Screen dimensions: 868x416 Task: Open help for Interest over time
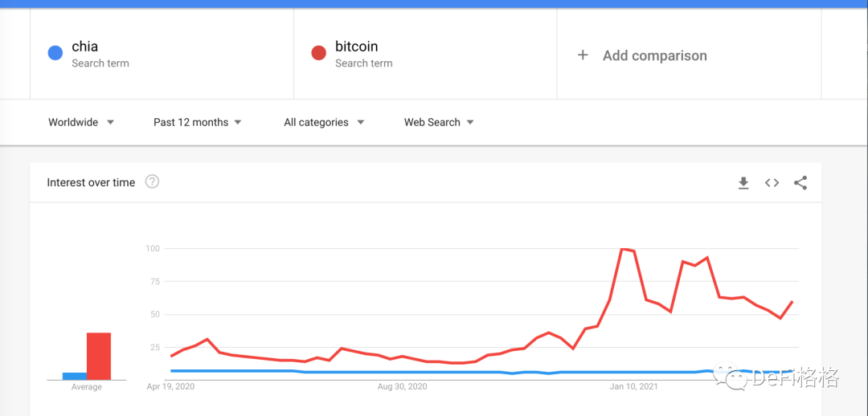(x=152, y=181)
